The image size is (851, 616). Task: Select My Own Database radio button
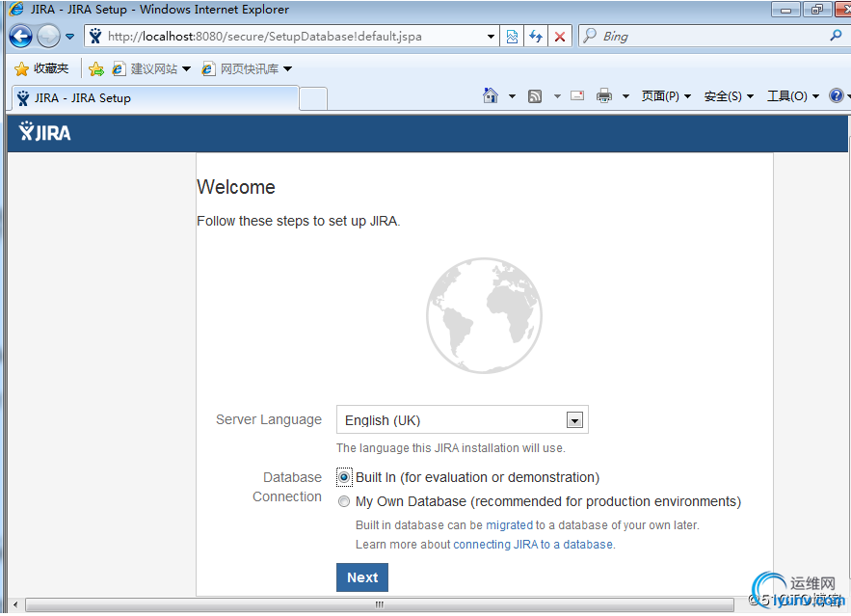pyautogui.click(x=344, y=501)
